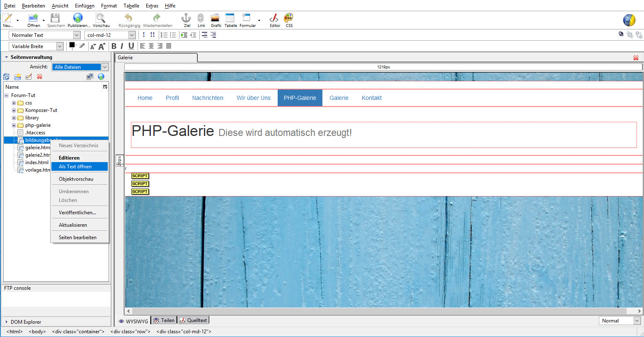The image size is (644, 337).
Task: Click the Kontakt navigation link
Action: pyautogui.click(x=372, y=98)
